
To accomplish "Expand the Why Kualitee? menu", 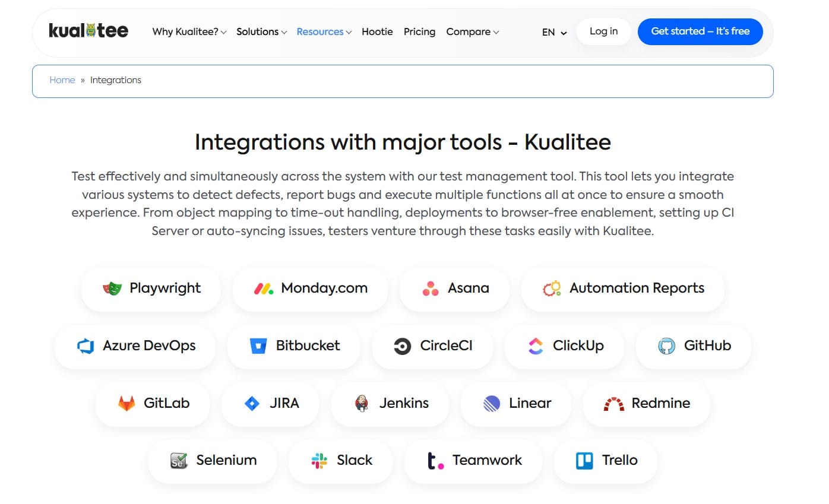I will coord(189,32).
